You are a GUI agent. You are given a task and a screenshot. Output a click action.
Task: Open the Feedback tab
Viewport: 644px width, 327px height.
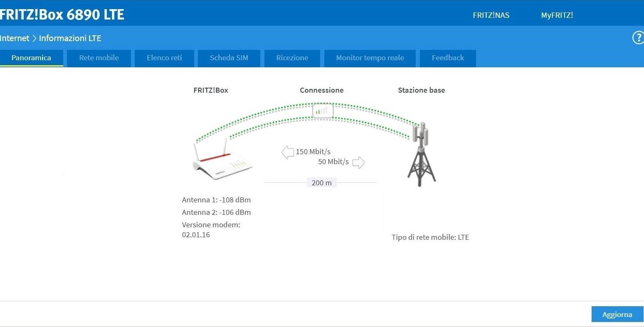[x=448, y=58]
